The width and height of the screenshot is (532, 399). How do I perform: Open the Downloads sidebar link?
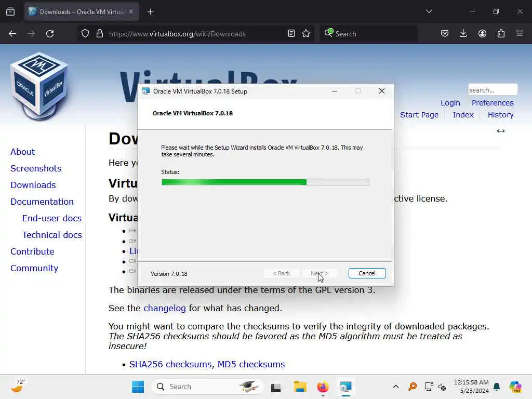pyautogui.click(x=33, y=185)
